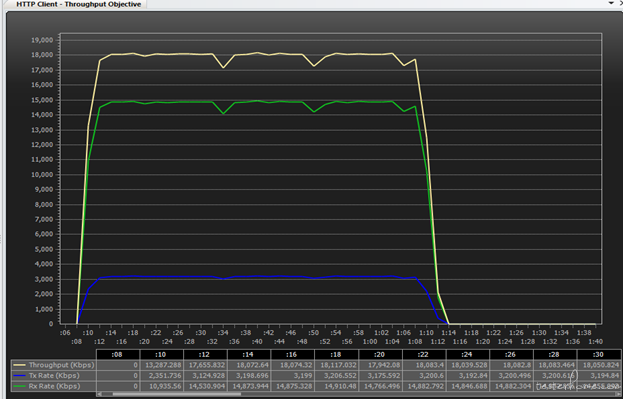The image size is (623, 399).
Task: Click the left arrow of the table scrollbar
Action: point(100,394)
